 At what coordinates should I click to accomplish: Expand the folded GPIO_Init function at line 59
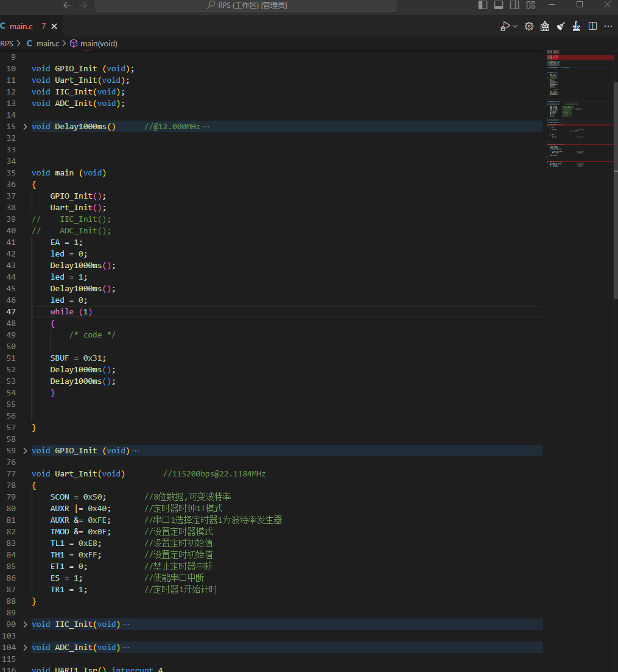tap(25, 450)
